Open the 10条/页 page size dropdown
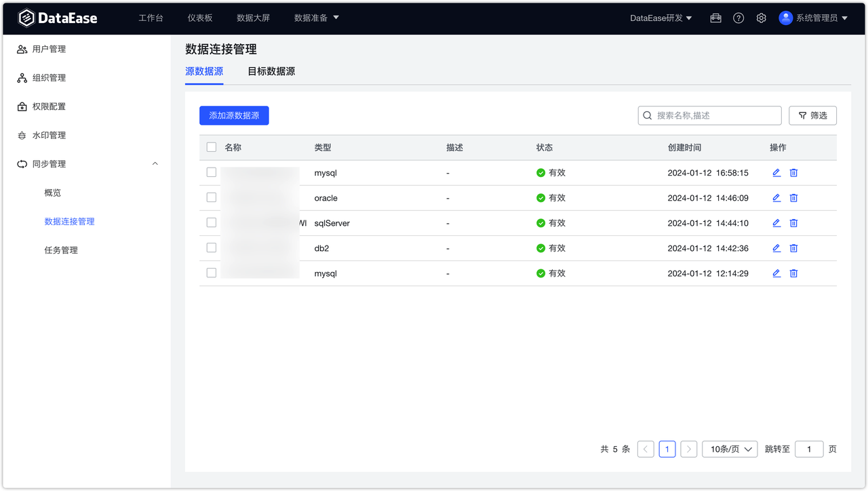868x491 pixels. coord(730,449)
